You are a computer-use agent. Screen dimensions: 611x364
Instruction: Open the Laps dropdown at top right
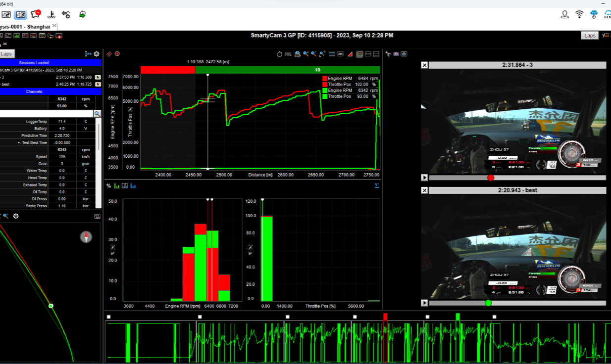[589, 36]
